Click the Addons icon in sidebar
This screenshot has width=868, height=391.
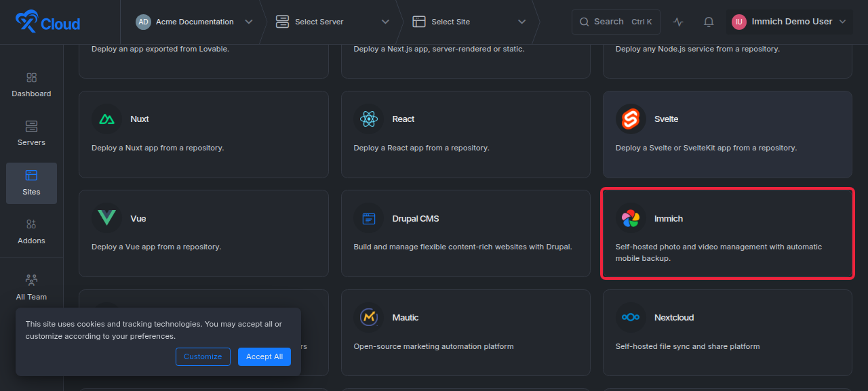point(31,224)
